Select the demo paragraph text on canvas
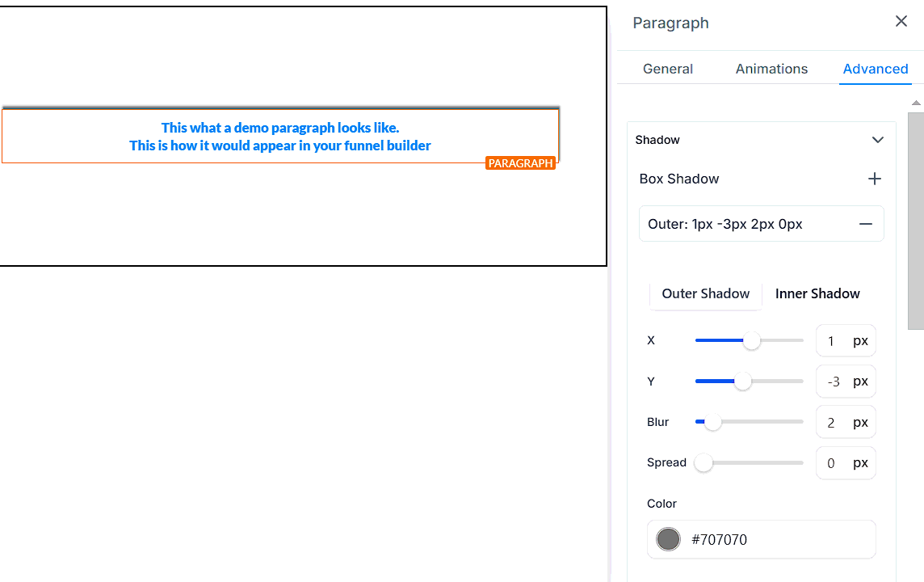The width and height of the screenshot is (924, 582). pyautogui.click(x=279, y=137)
